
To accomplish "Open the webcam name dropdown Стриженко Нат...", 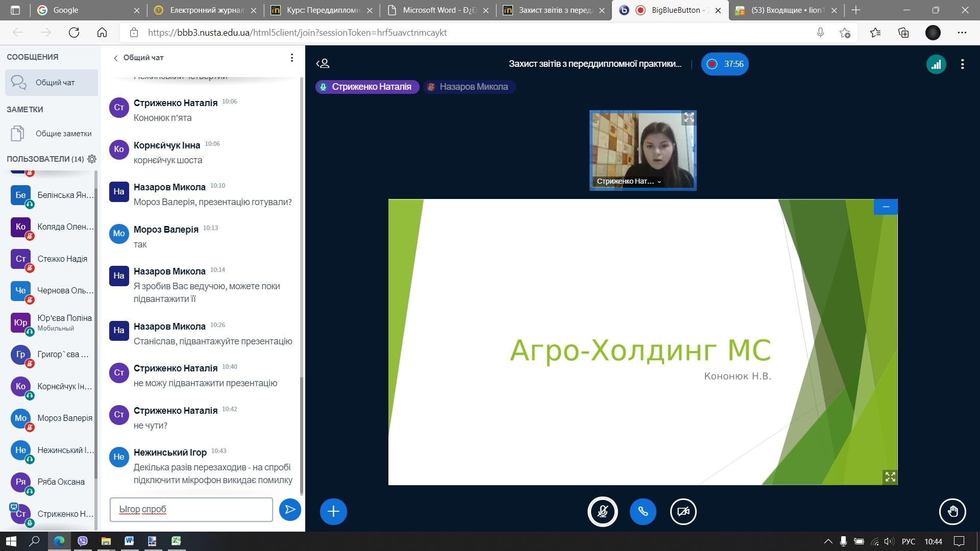I will (x=629, y=181).
